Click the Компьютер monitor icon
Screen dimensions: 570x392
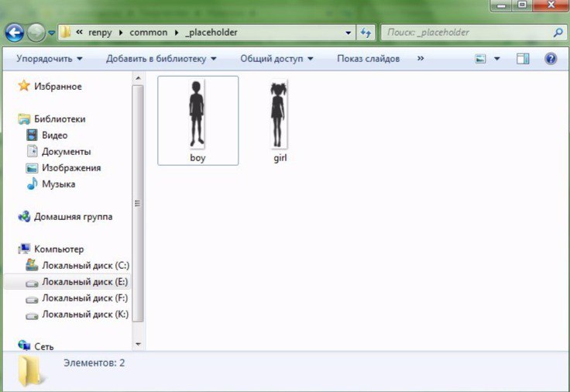pos(24,249)
